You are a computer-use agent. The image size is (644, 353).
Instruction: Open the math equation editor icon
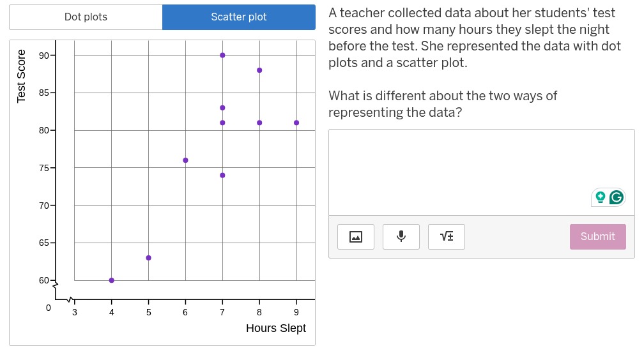(447, 237)
